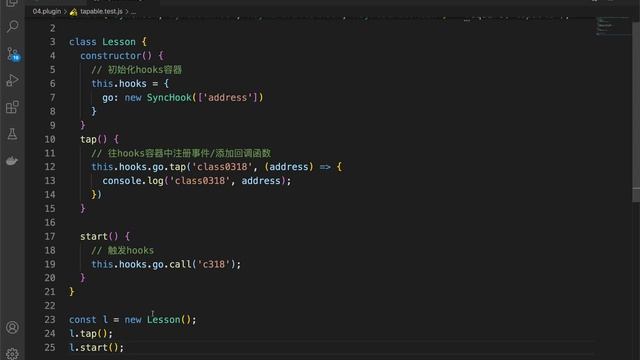This screenshot has height=360, width=640.
Task: Click line number 17 in gutter
Action: 50,236
